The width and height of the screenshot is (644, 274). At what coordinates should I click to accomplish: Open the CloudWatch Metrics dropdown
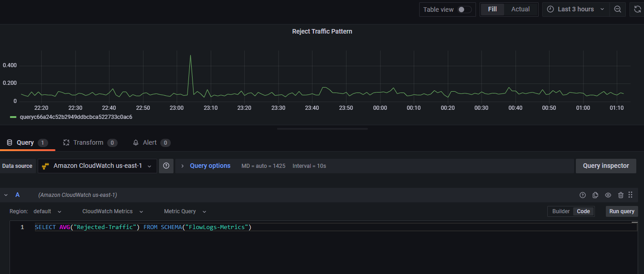(x=112, y=211)
